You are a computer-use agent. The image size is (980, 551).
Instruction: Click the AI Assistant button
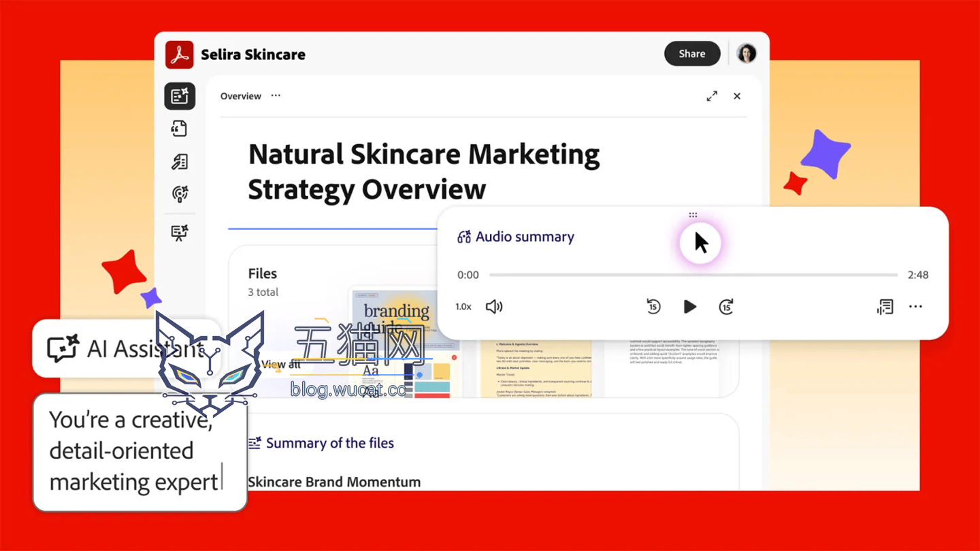[x=127, y=348]
